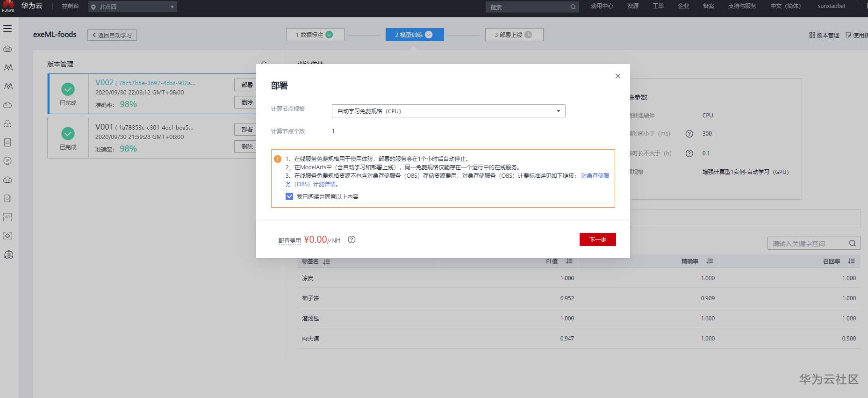Click the precision value 0.909
This screenshot has width=868, height=398.
pos(708,298)
